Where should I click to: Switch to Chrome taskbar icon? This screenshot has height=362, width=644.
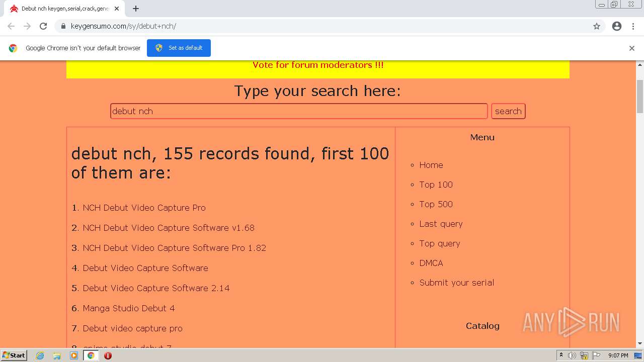(x=91, y=355)
